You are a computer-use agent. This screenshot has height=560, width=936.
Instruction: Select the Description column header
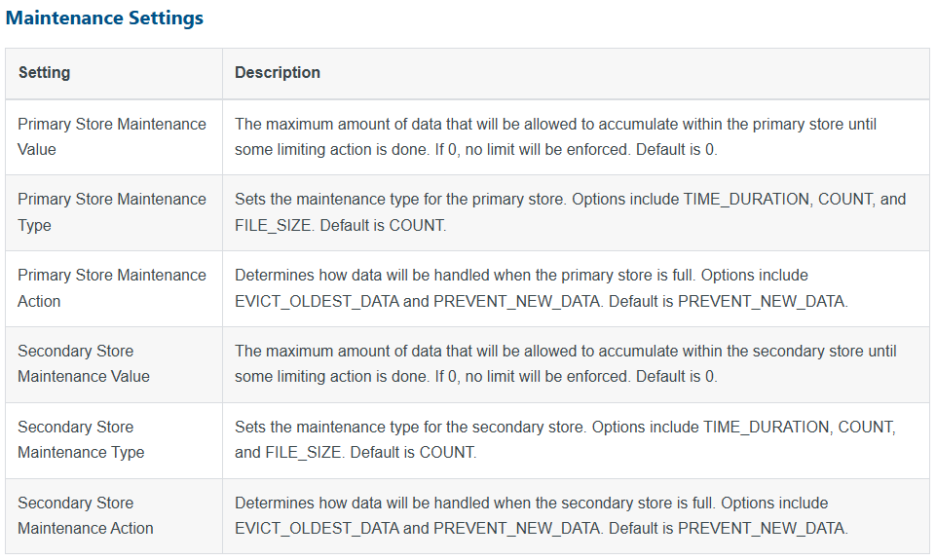[278, 72]
